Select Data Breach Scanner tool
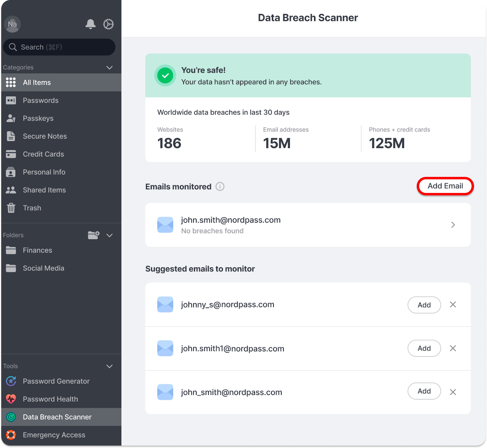 tap(61, 417)
